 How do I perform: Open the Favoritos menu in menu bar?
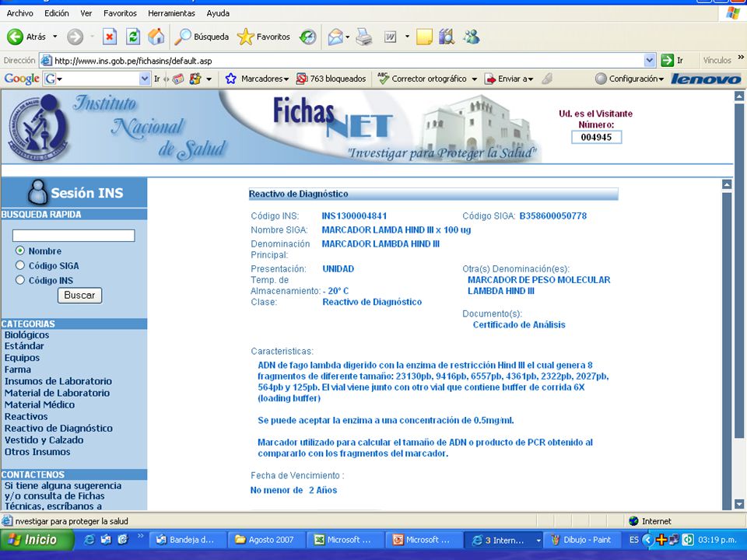(120, 13)
